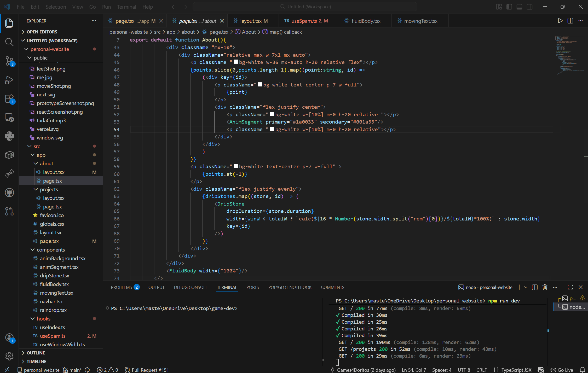Split the editor to the right
Image resolution: width=588 pixels, height=373 pixels.
[x=570, y=21]
